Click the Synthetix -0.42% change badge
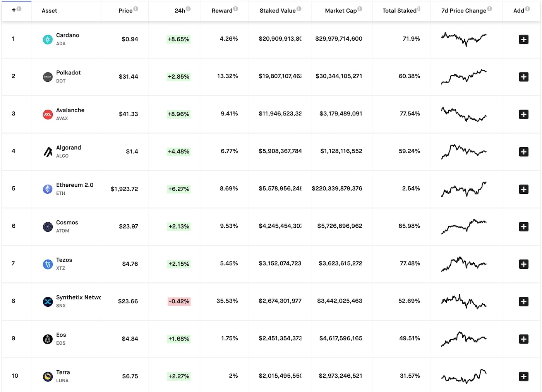This screenshot has width=542, height=392. tap(179, 301)
